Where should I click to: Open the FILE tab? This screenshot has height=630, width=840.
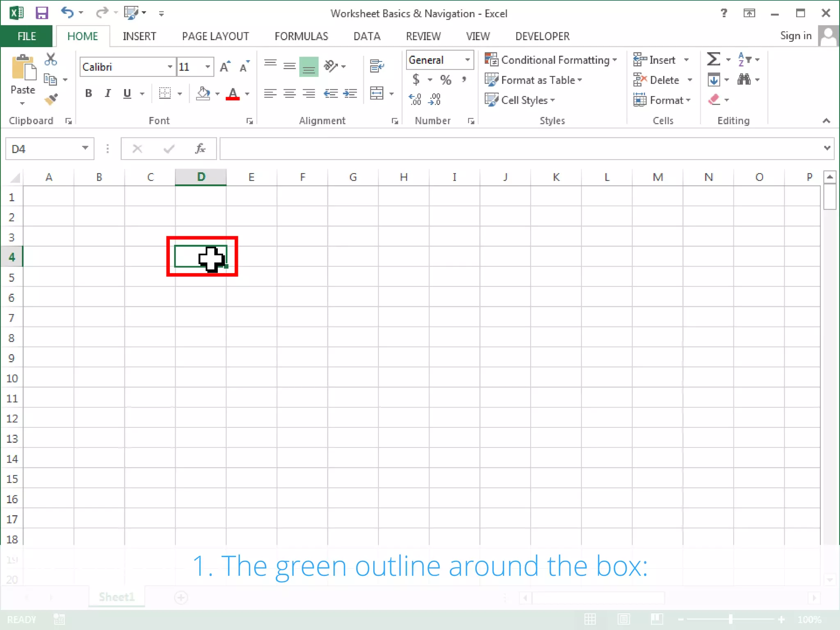pyautogui.click(x=27, y=36)
